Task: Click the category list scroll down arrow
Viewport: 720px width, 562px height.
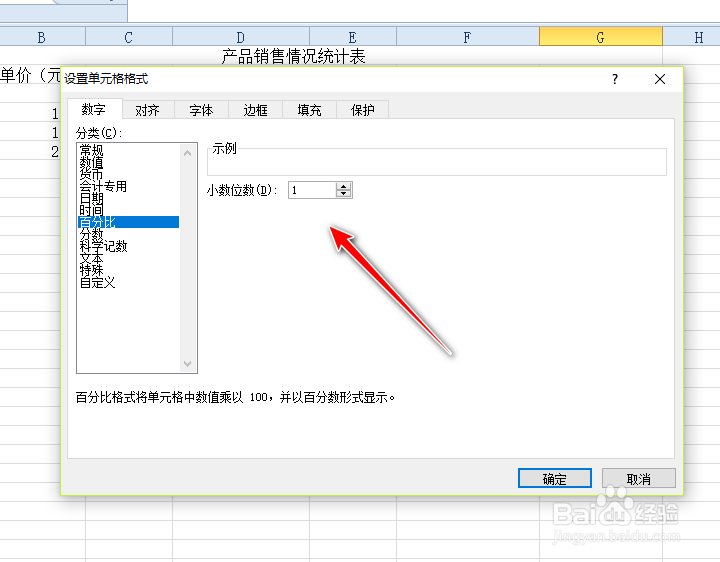Action: tap(187, 364)
